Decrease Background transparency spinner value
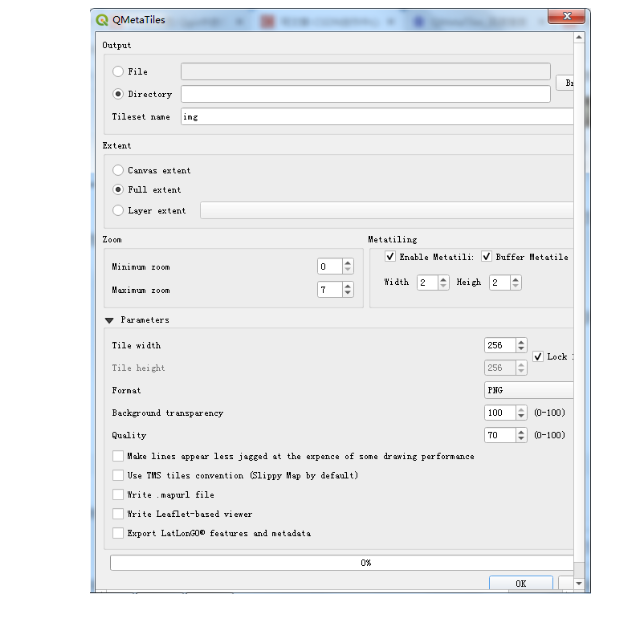 point(521,416)
